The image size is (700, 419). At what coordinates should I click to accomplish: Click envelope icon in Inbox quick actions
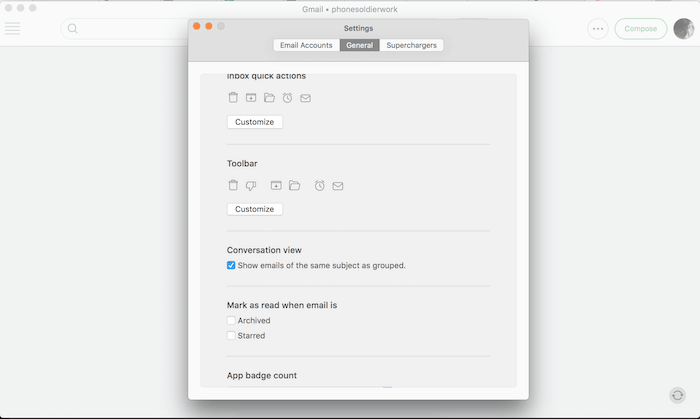(305, 98)
